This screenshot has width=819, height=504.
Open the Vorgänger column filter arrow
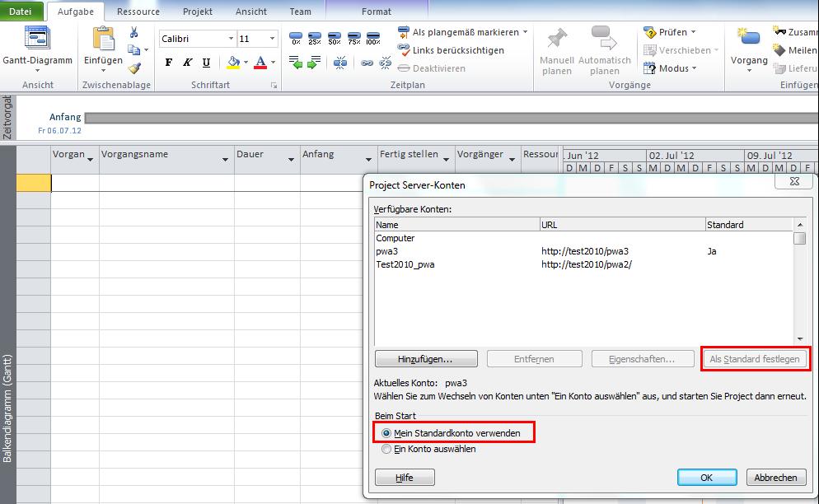(512, 159)
